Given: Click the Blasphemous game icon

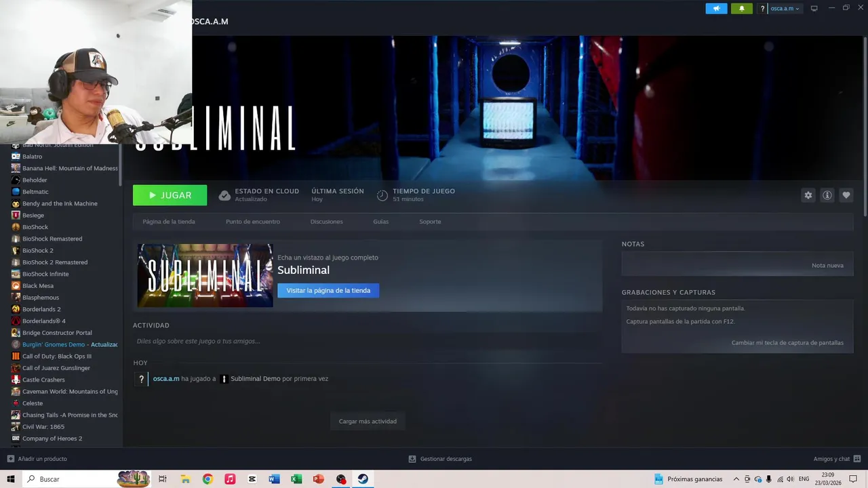Looking at the screenshot, I should (x=16, y=298).
